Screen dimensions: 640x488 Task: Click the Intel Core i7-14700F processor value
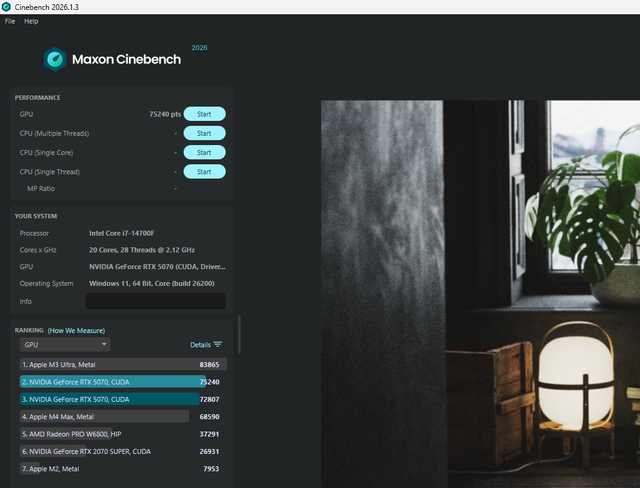pos(122,233)
